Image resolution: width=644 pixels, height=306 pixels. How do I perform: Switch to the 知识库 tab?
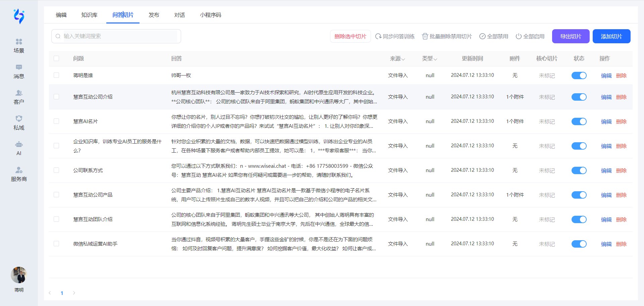pyautogui.click(x=89, y=15)
